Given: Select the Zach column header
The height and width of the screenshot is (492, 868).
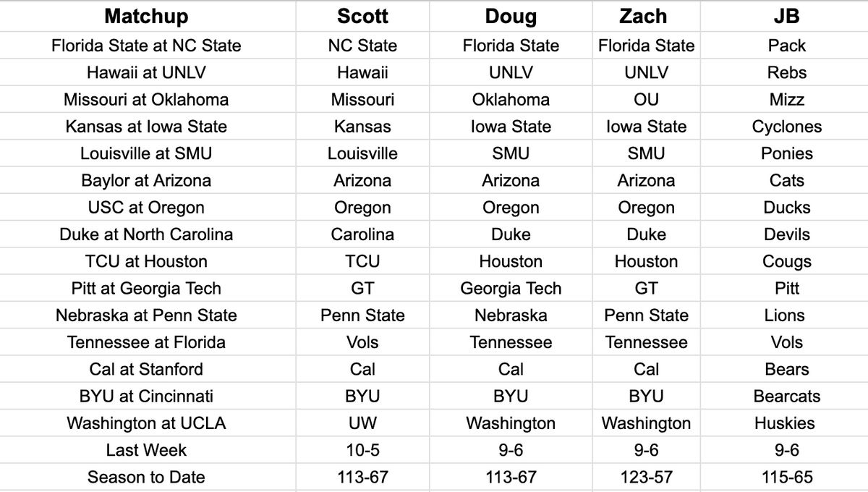Looking at the screenshot, I should point(646,16).
